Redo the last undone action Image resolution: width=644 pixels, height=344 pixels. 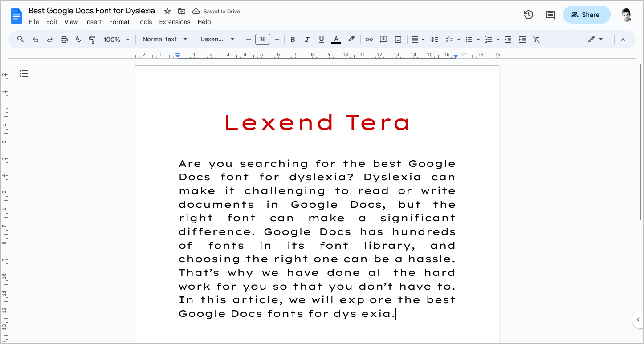pyautogui.click(x=50, y=40)
